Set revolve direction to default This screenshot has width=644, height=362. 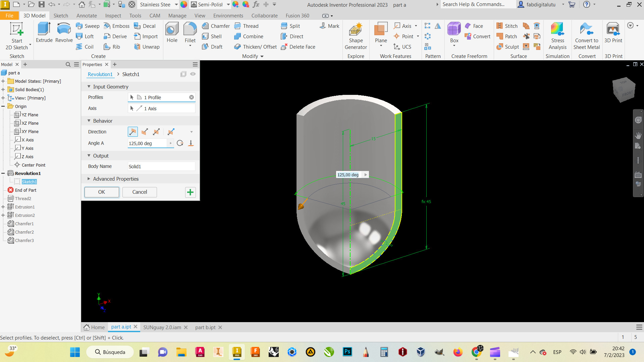pos(133,132)
